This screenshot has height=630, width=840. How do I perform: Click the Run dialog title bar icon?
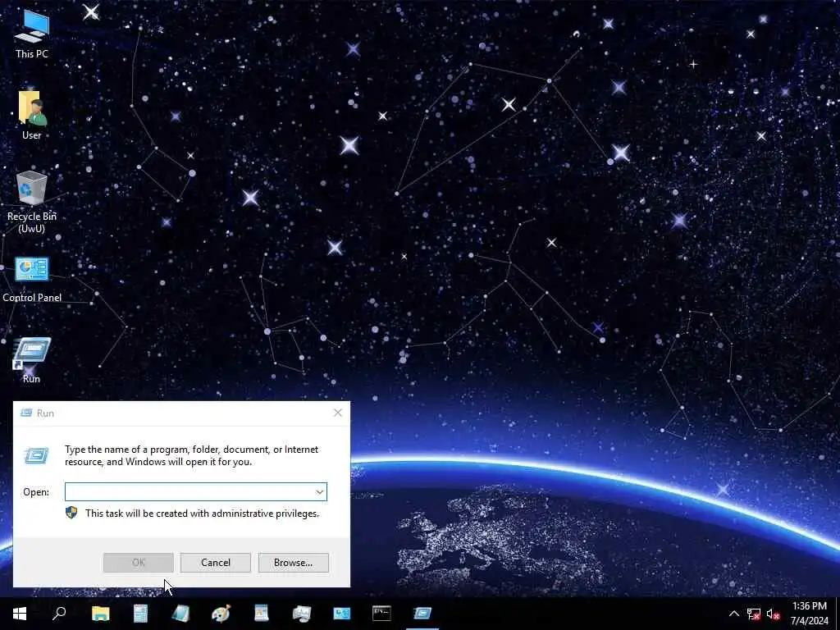pyautogui.click(x=25, y=413)
